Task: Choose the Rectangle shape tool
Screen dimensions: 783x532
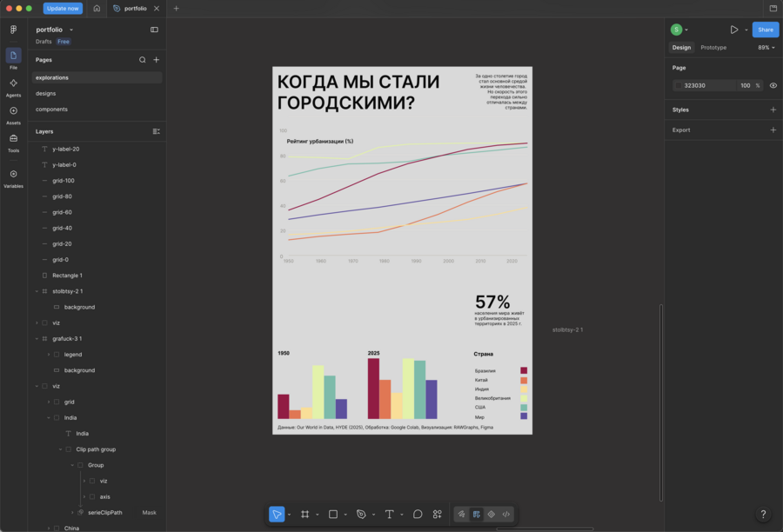Action: [333, 514]
